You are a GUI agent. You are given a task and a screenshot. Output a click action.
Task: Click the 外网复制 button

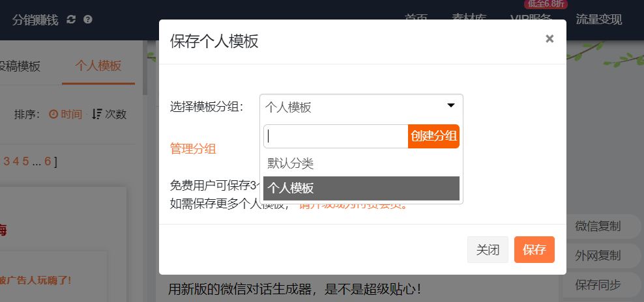pos(598,255)
